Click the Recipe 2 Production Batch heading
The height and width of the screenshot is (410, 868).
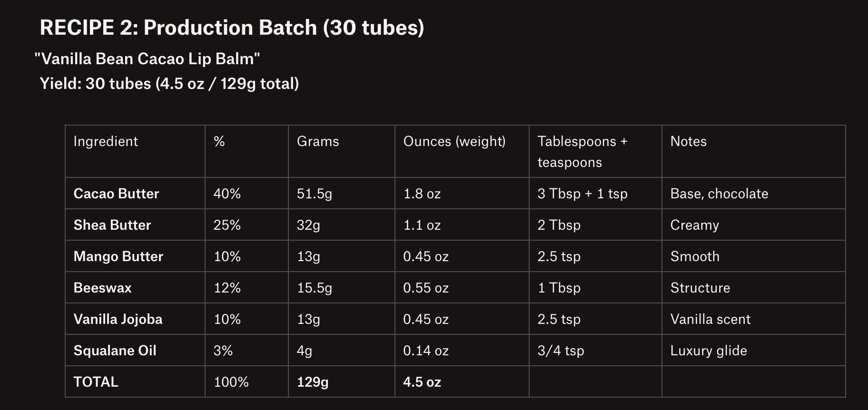pos(232,28)
